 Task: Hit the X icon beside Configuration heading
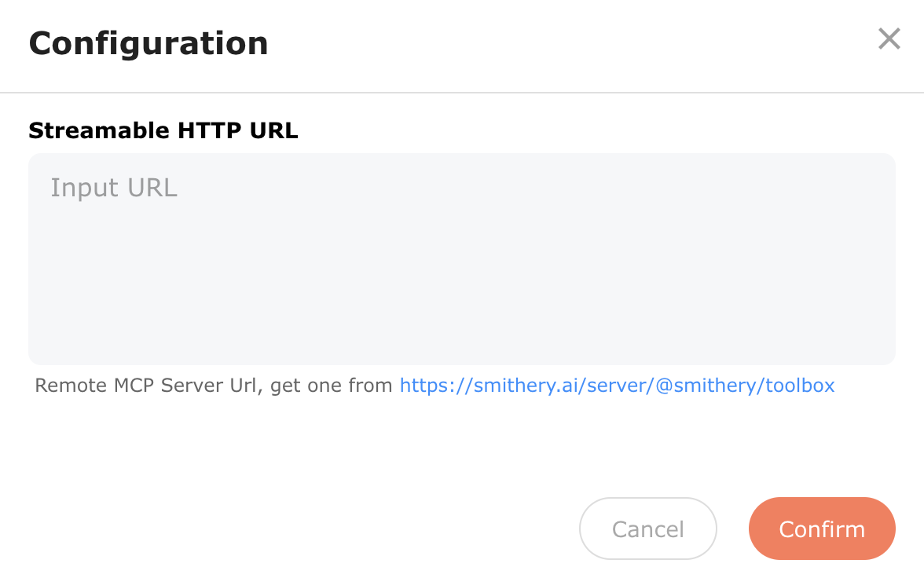point(889,38)
